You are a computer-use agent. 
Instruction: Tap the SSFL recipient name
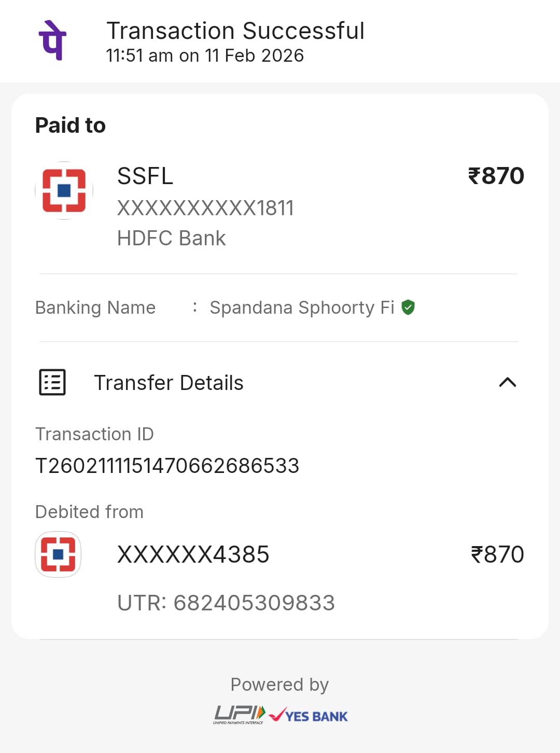click(145, 176)
